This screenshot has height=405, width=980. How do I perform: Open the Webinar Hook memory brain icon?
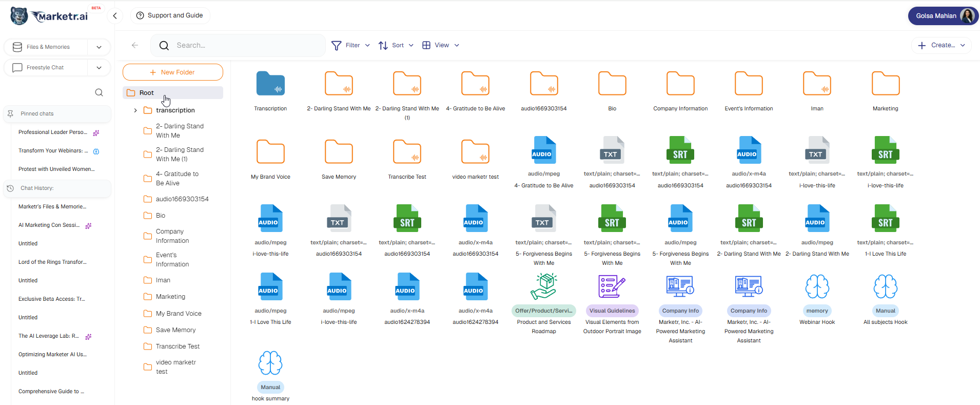pos(817,286)
